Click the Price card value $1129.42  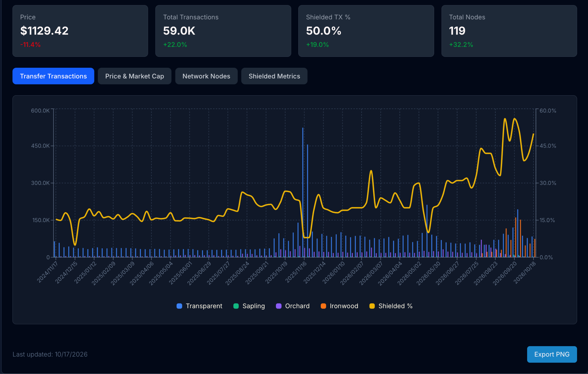coord(44,31)
